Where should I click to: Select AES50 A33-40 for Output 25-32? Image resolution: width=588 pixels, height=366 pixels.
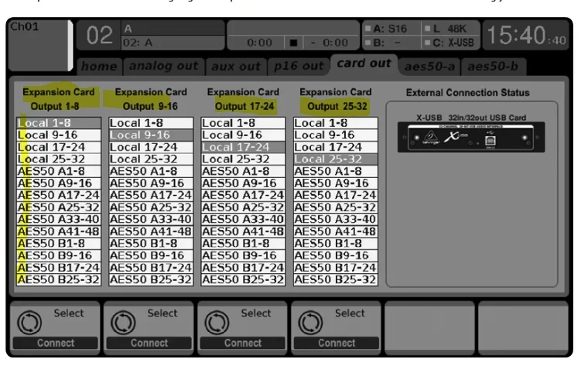[x=336, y=220]
